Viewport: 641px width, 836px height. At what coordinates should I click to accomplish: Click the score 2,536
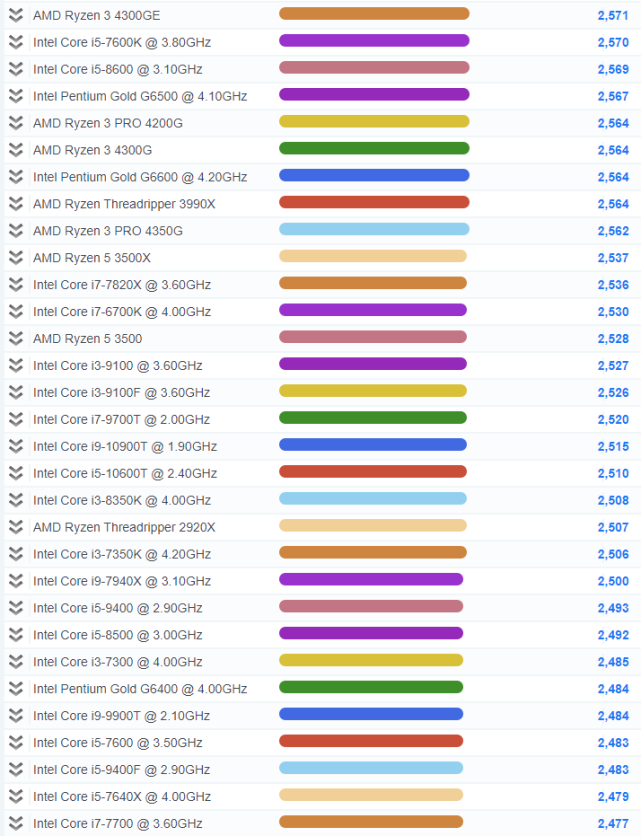pyautogui.click(x=613, y=285)
